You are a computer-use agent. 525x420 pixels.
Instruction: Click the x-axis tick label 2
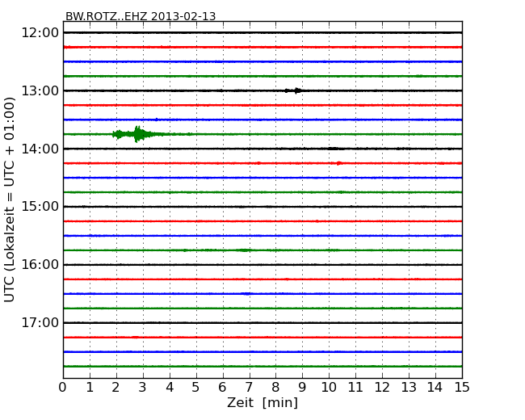[115, 387]
